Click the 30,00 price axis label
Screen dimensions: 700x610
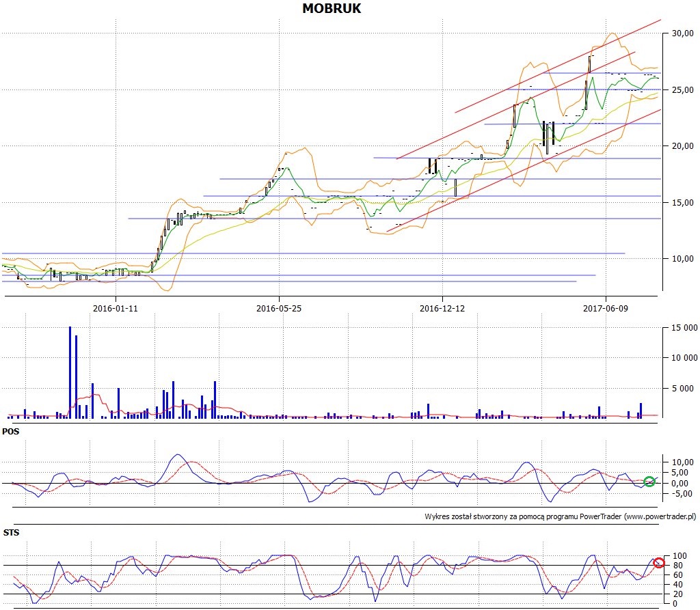[683, 33]
